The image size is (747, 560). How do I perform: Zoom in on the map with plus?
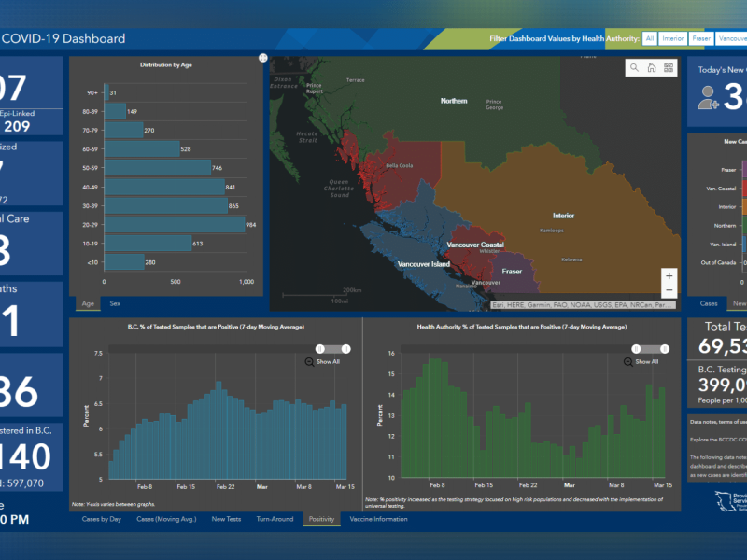[668, 276]
